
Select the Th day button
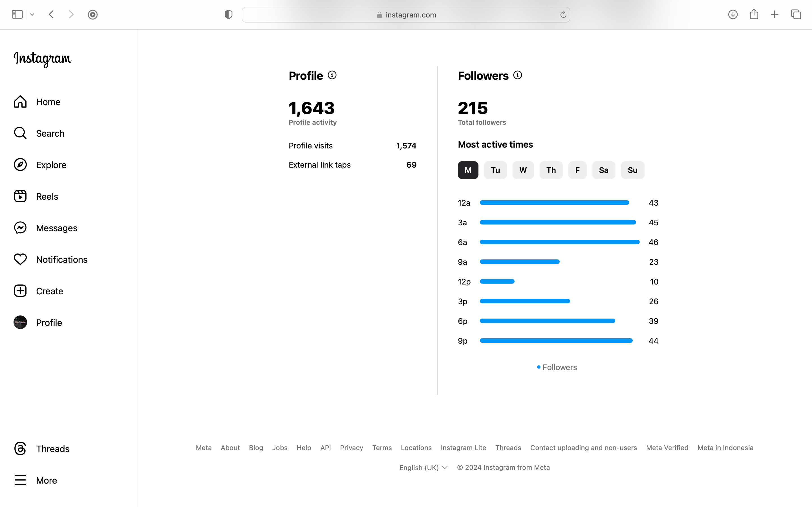(551, 170)
